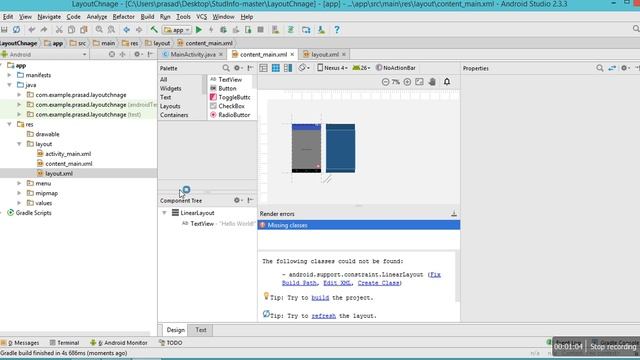Collapse LinearLayout in Component Tree
The width and height of the screenshot is (640, 360).
(164, 213)
